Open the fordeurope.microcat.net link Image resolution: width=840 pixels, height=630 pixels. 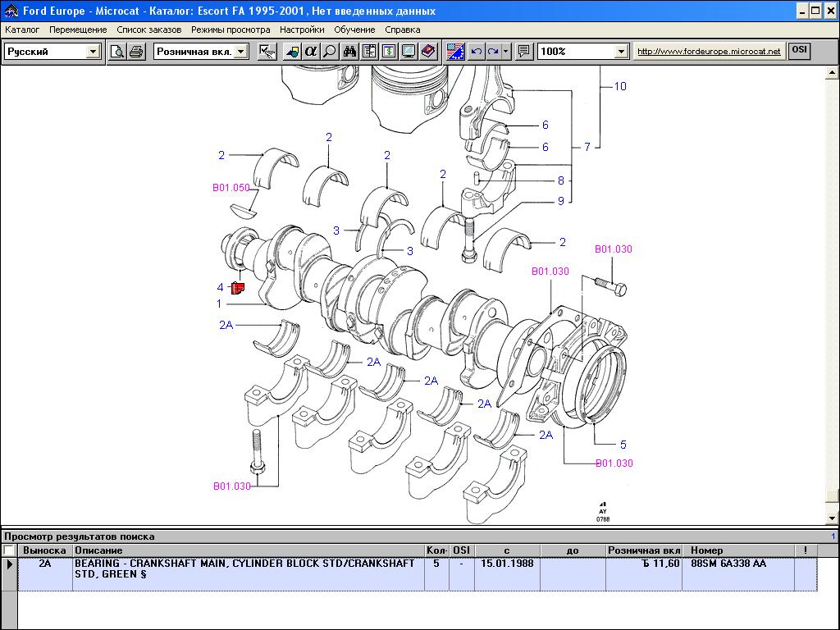click(x=709, y=52)
